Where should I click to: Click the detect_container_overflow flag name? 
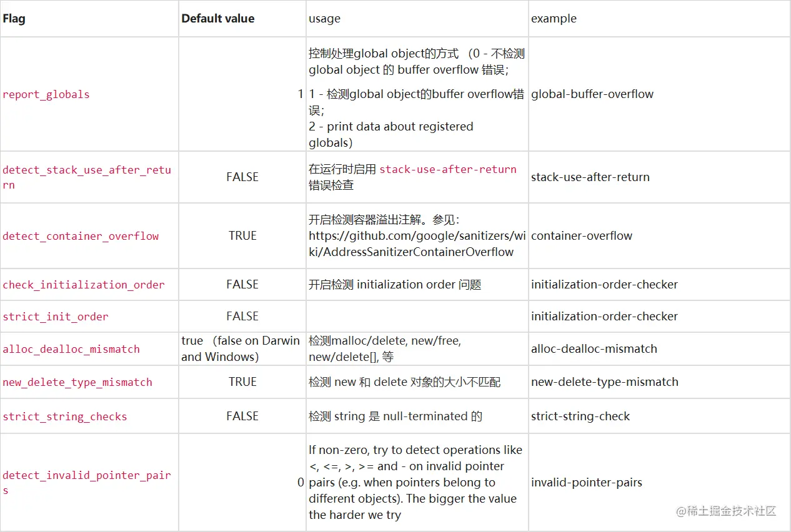[x=81, y=236]
